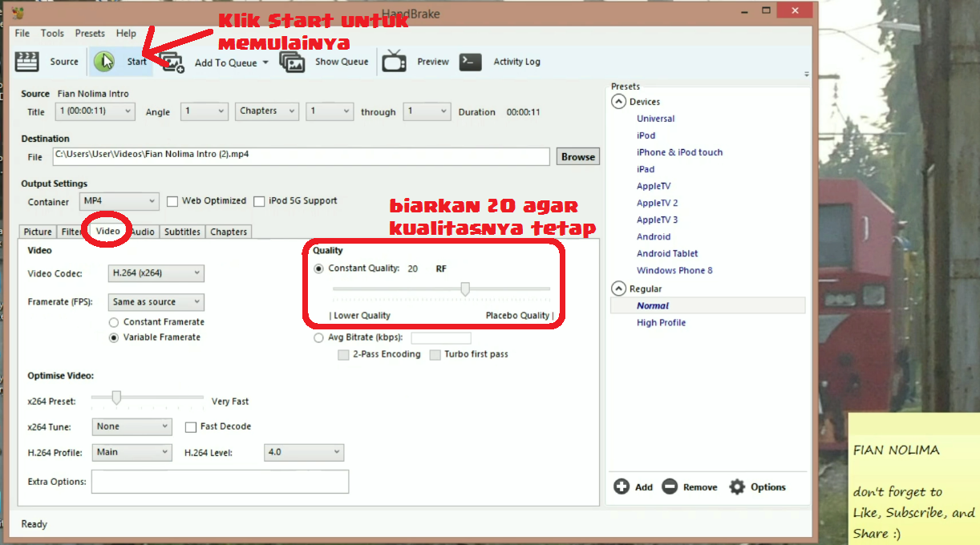Select Variable Framerate radio button
Image resolution: width=980 pixels, height=545 pixels.
tap(114, 337)
